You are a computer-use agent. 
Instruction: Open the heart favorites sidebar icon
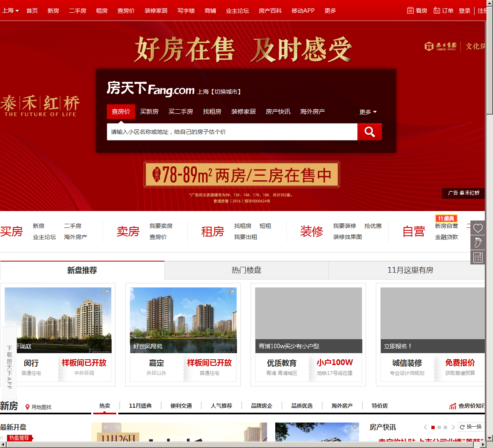coord(478,228)
